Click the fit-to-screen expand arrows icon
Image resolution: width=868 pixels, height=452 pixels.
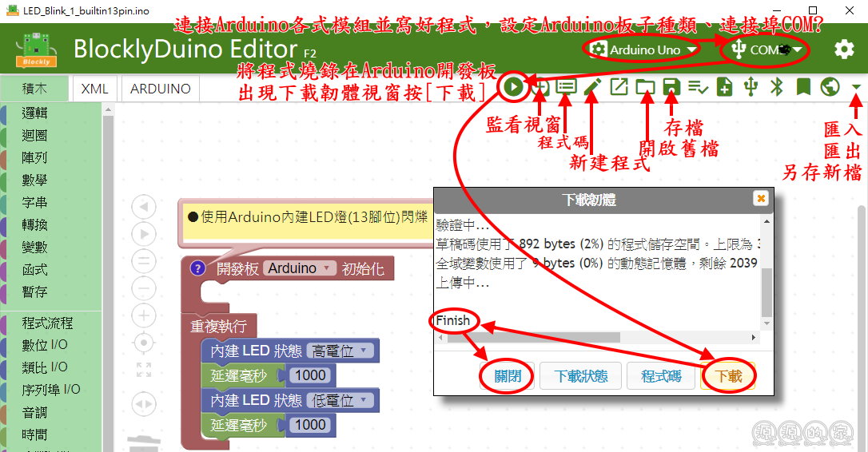(144, 370)
